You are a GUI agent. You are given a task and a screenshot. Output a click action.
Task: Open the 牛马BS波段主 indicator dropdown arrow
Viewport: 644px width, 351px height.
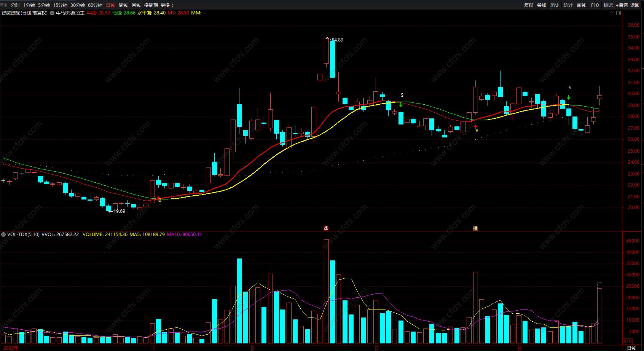[x=52, y=13]
